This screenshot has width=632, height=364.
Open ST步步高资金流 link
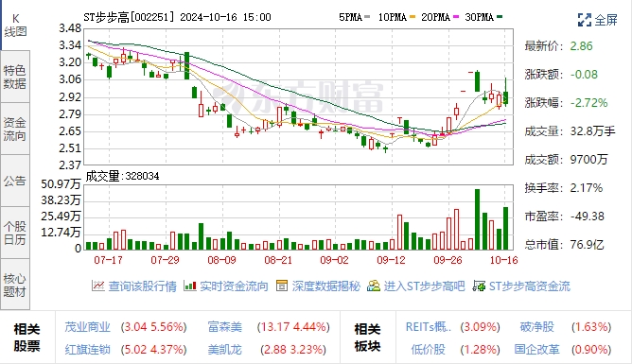tap(530, 286)
